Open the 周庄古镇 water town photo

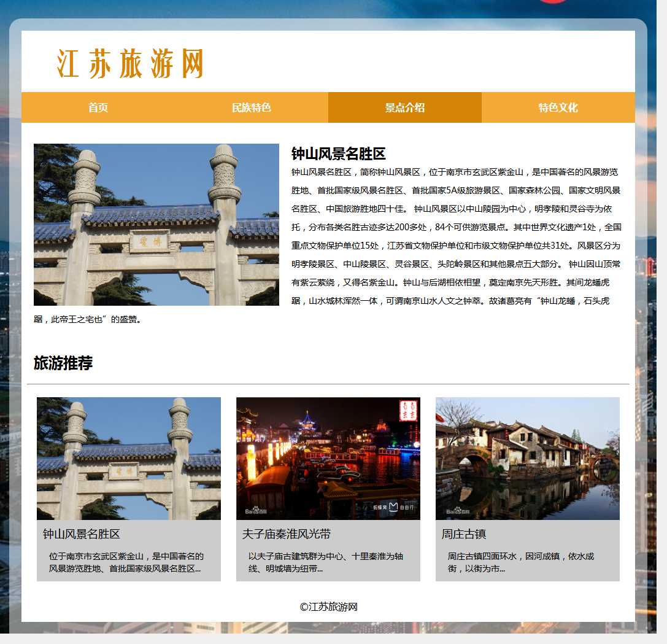tap(528, 458)
